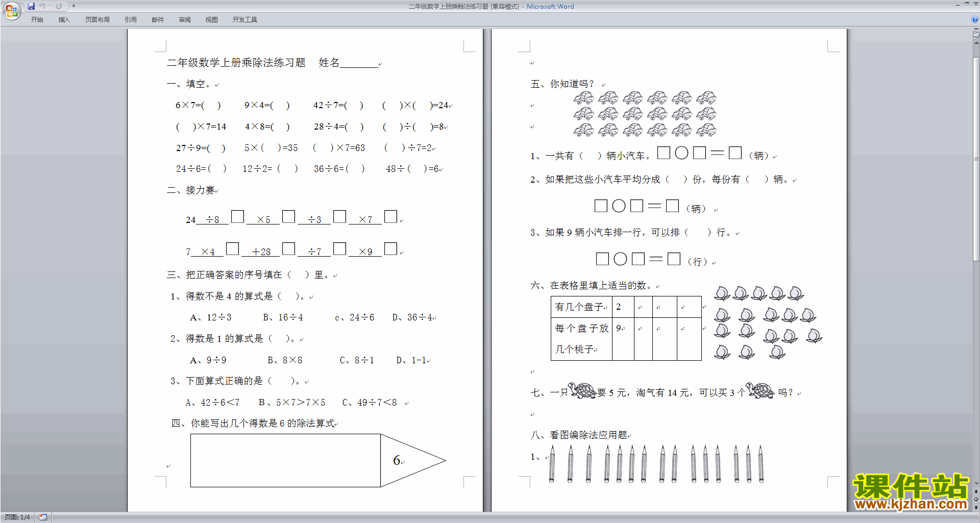
Task: Click the heading 一、填空。
Action: 190,84
